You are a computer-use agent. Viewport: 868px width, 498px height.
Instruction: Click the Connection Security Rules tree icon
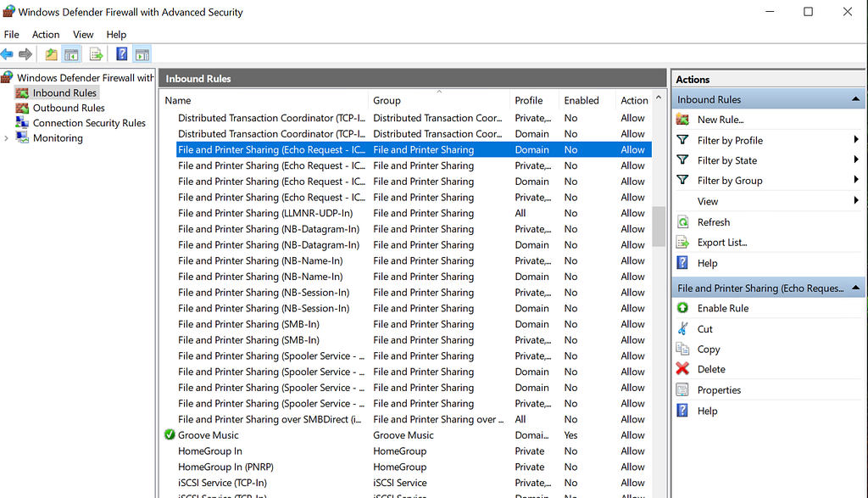[22, 123]
